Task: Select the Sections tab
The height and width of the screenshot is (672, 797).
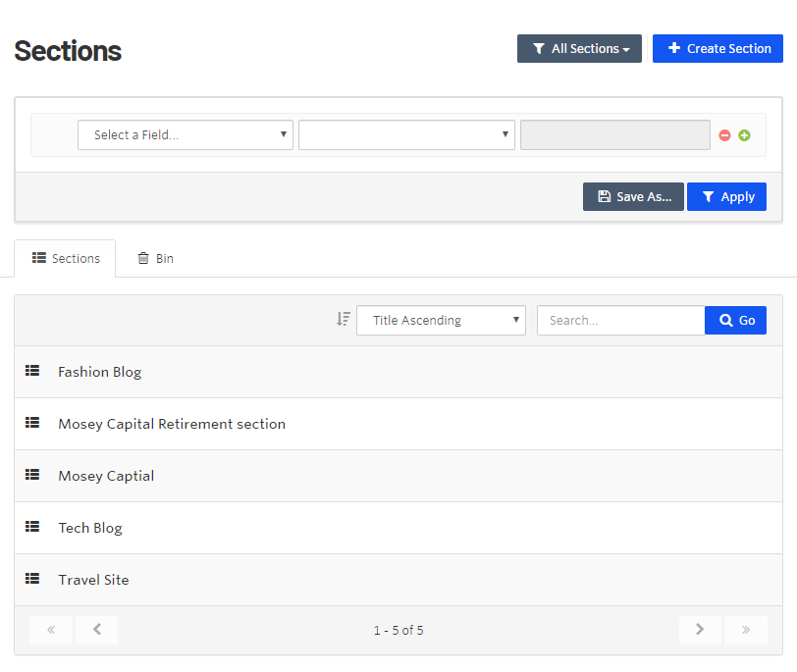Action: 66,259
